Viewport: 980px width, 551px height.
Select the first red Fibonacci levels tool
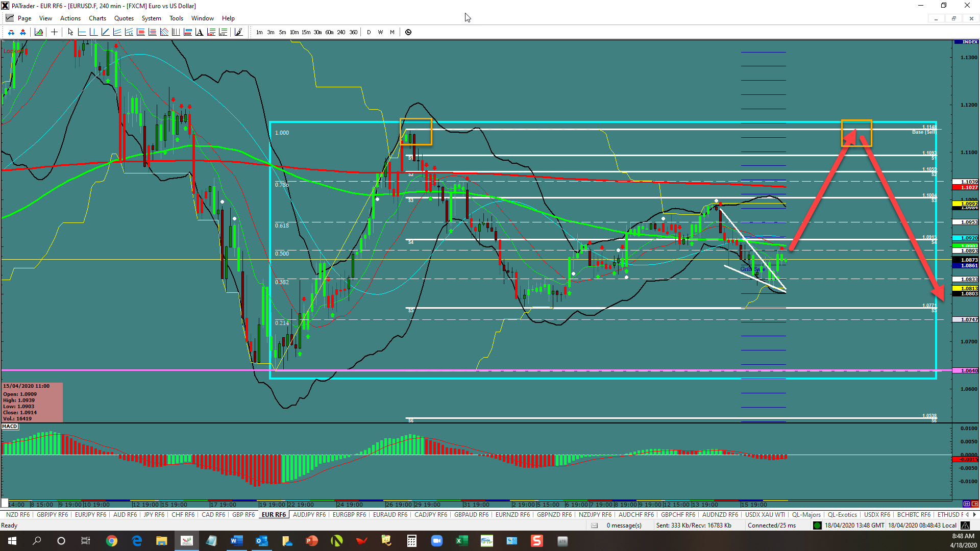(140, 32)
